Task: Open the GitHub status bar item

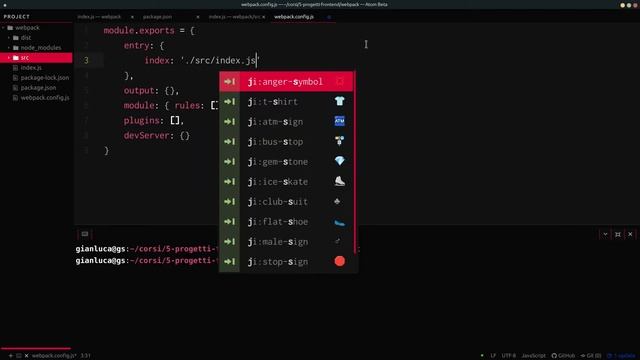Action: coord(563,356)
